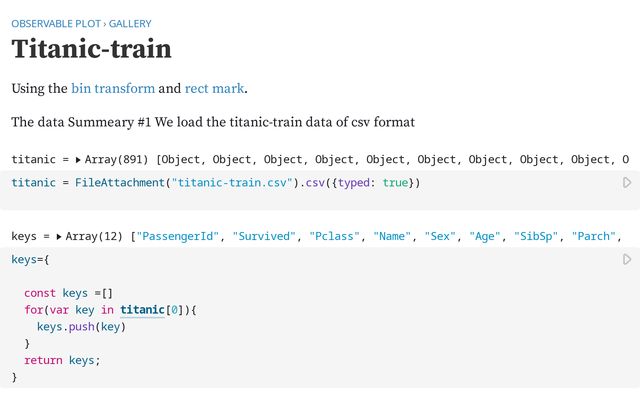
Task: Run the keys code cell
Action: [x=627, y=260]
